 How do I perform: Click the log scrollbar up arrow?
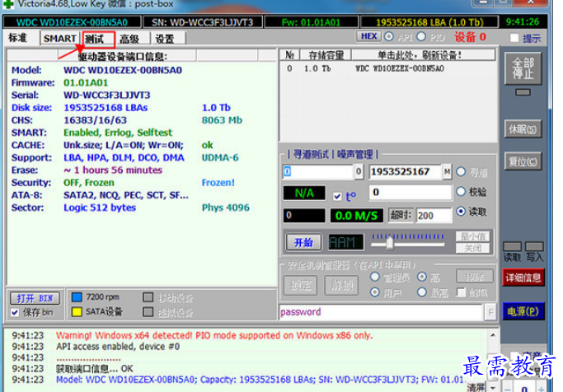coord(493,335)
